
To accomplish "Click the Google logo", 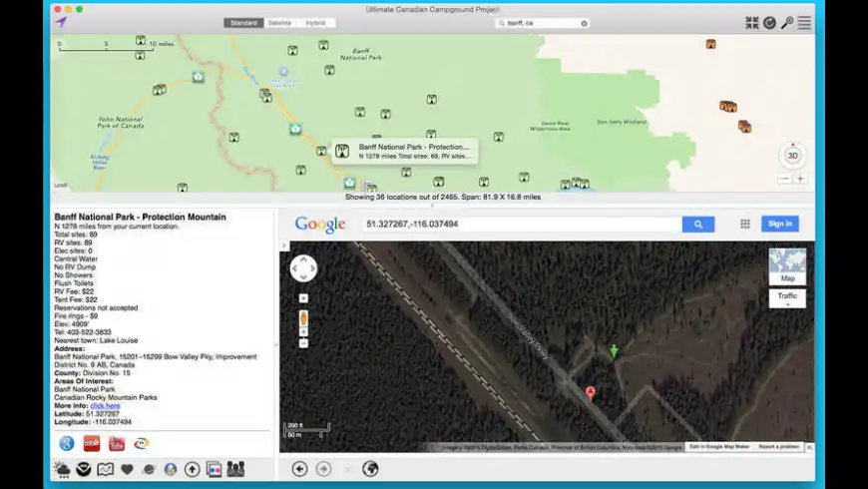I will [x=320, y=225].
